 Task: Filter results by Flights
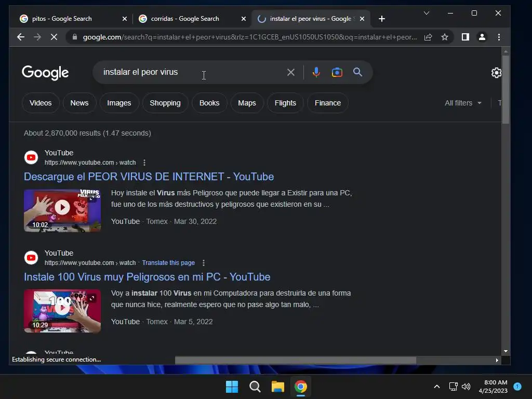click(285, 103)
